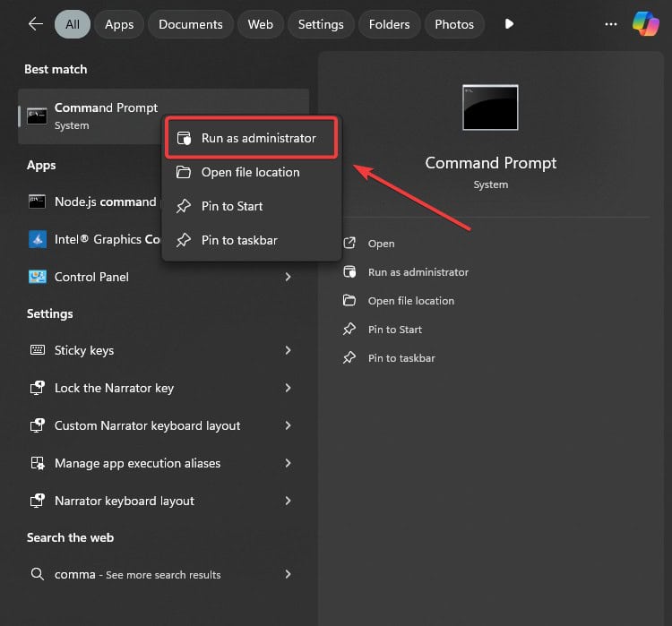
Task: Click the details pane Pin to taskbar icon
Action: pyautogui.click(x=349, y=357)
